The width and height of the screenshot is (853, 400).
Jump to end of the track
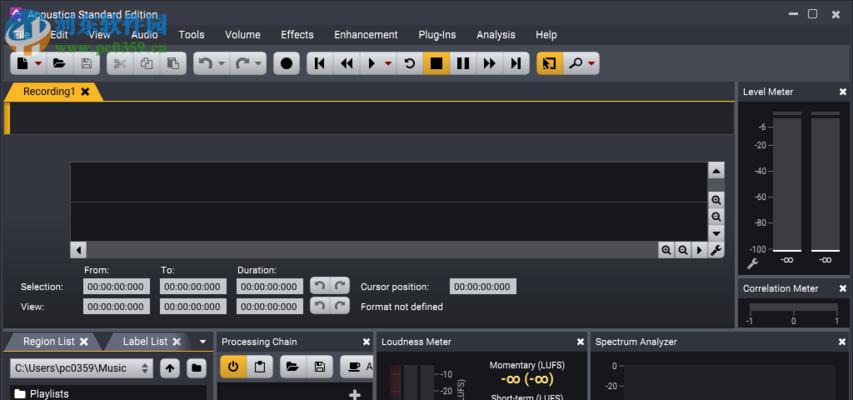click(x=516, y=64)
